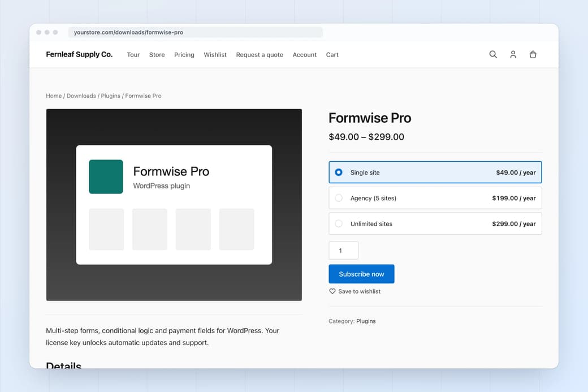Image resolution: width=588 pixels, height=392 pixels.
Task: Click the $199.00 / year price text
Action: 514,198
